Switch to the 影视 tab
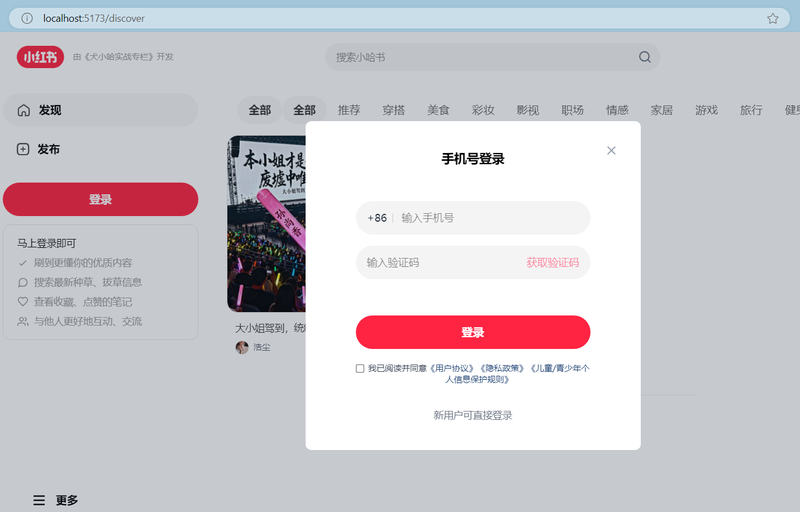The height and width of the screenshot is (512, 800). coord(528,110)
